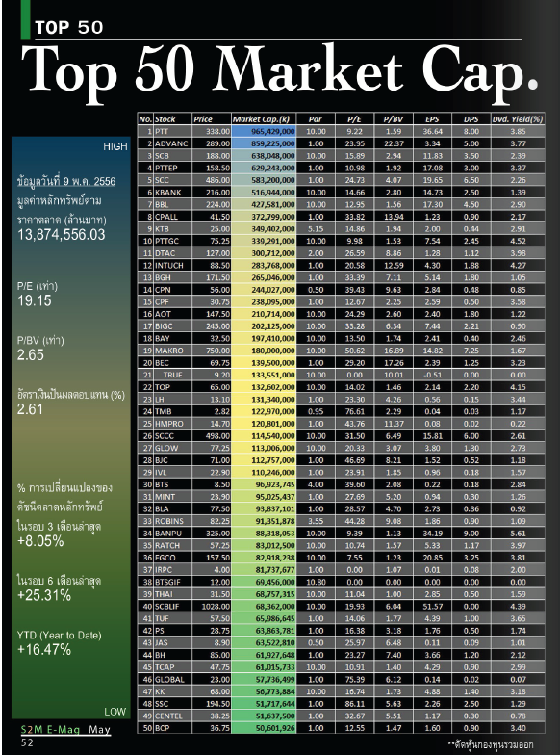The width and height of the screenshot is (560, 755).
Task: Click the 'EPS' column header
Action: (433, 119)
